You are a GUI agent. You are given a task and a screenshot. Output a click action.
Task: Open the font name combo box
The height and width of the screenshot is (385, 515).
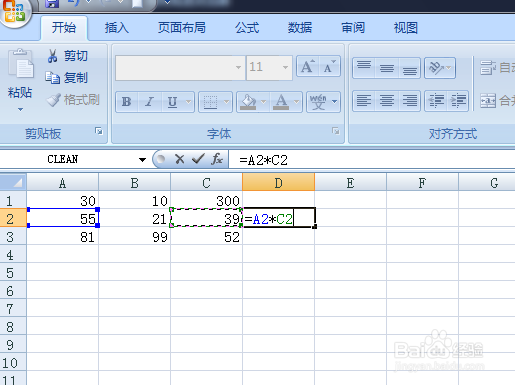180,68
